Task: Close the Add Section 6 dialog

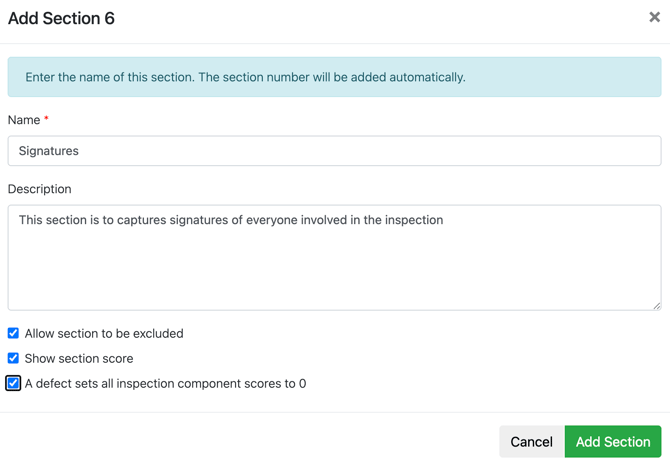Action: point(654,17)
